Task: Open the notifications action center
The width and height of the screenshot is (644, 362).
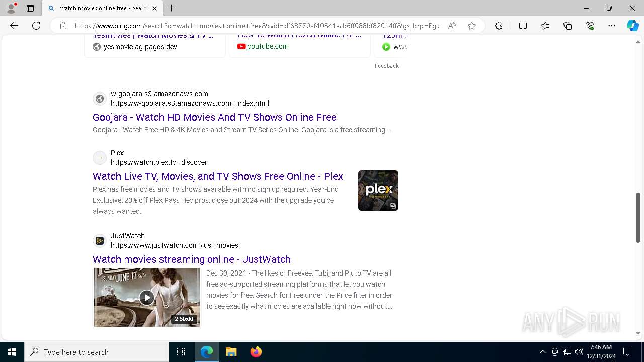Action: (x=627, y=352)
